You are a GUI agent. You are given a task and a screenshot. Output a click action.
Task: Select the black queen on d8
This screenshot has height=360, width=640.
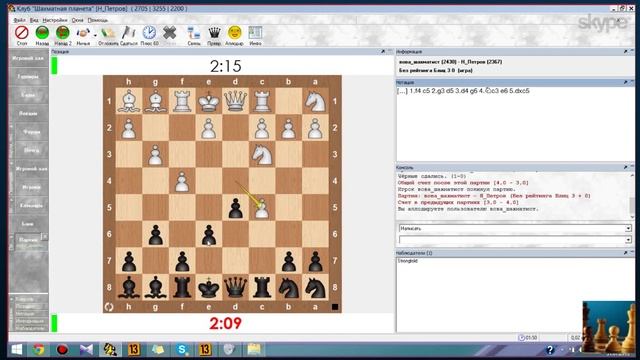click(x=236, y=287)
